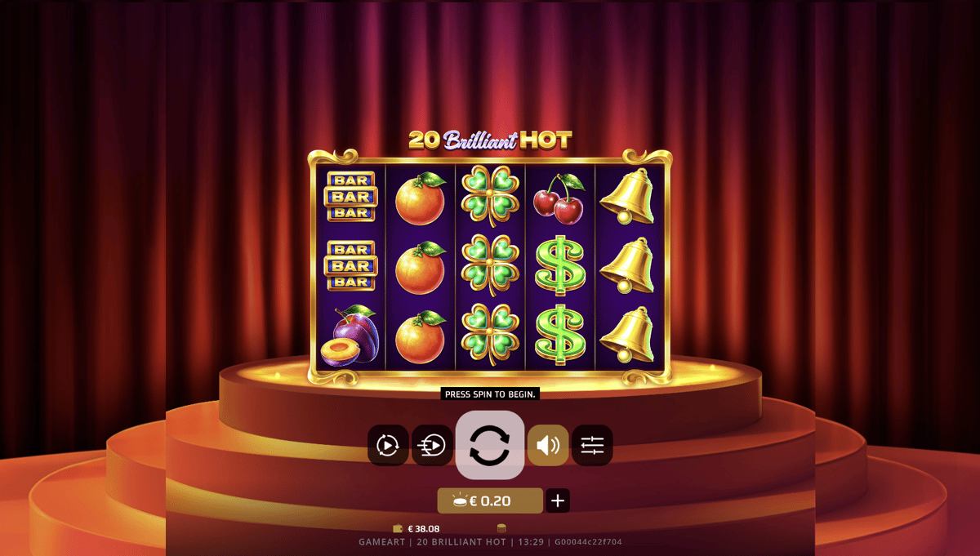Open the autoplay options
Viewport: 980px width, 556px height.
[x=388, y=445]
